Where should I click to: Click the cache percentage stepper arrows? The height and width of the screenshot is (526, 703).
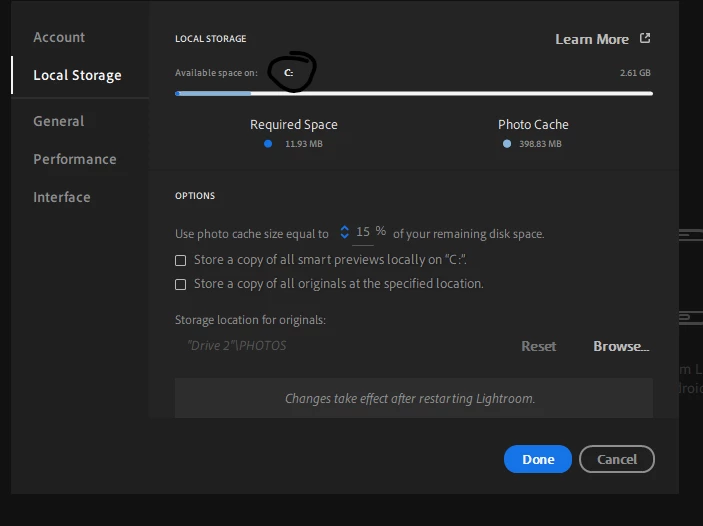point(344,232)
